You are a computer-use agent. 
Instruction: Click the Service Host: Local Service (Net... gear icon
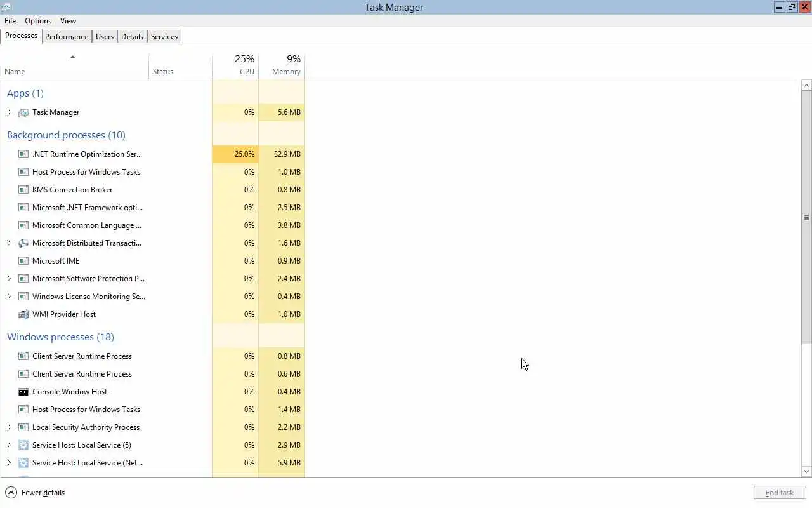click(x=23, y=463)
